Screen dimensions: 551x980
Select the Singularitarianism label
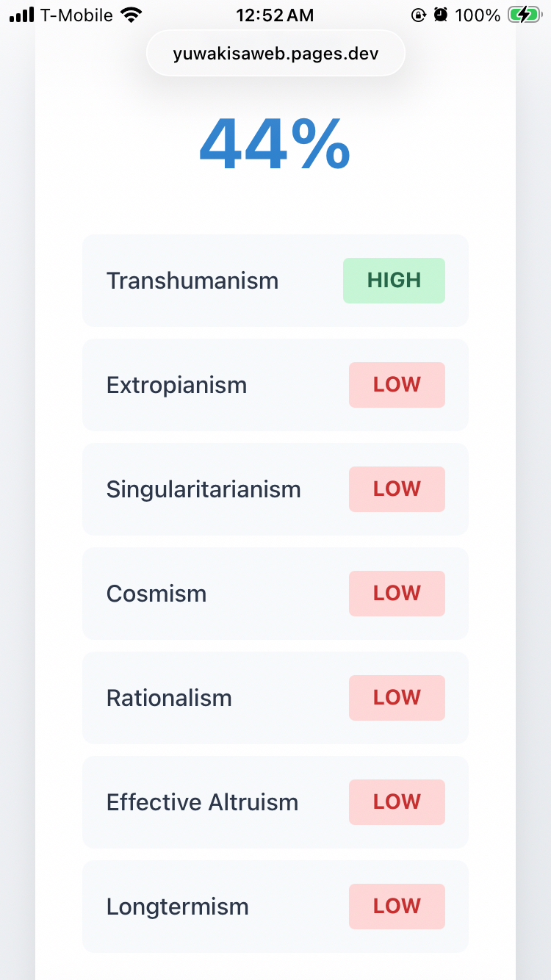point(204,489)
